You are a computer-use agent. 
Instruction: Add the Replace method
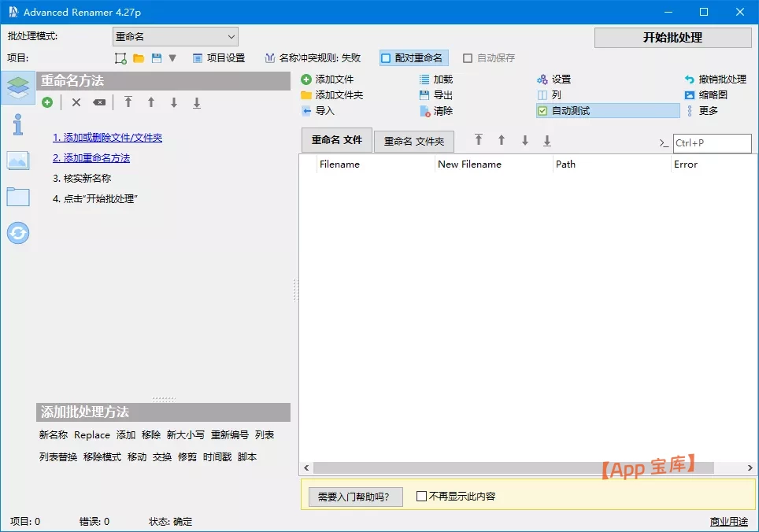coord(92,434)
